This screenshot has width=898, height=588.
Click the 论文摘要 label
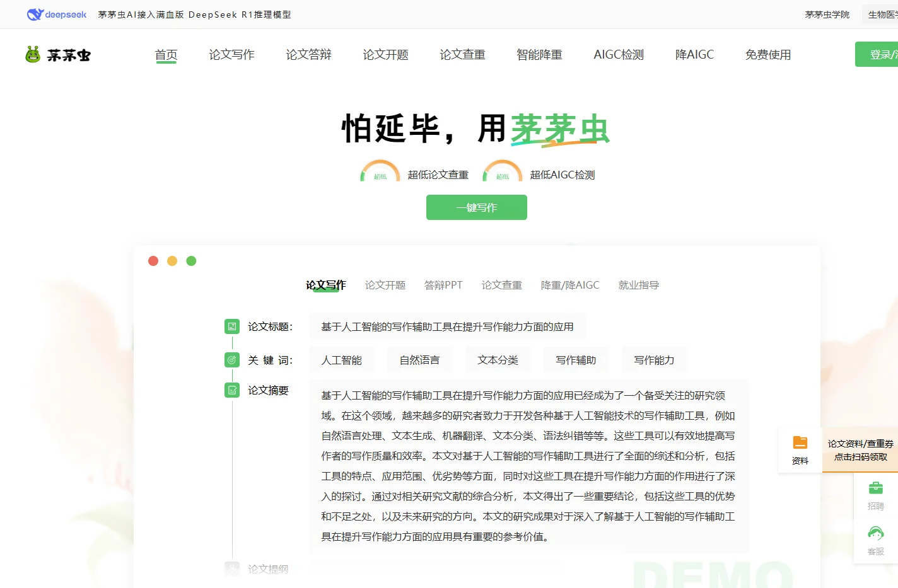(268, 390)
